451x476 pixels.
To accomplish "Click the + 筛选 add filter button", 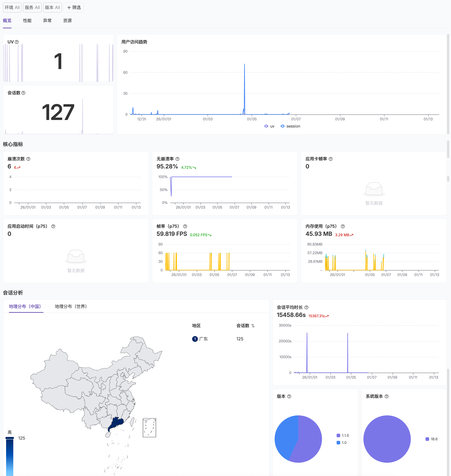I will pos(74,8).
